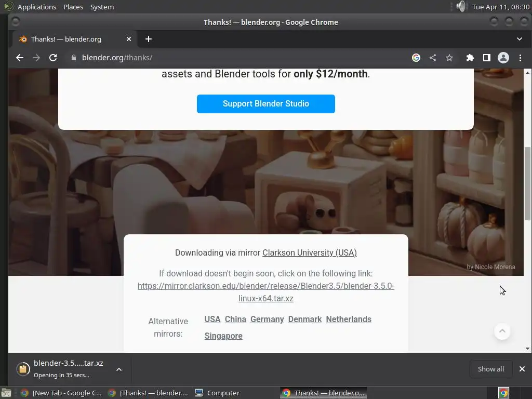This screenshot has width=532, height=399.
Task: Click the page vertical scrollbar thumb
Action: 527,183
